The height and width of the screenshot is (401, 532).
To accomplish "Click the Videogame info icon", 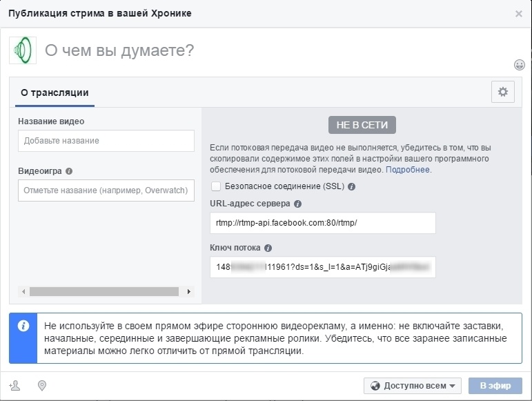I will [69, 171].
